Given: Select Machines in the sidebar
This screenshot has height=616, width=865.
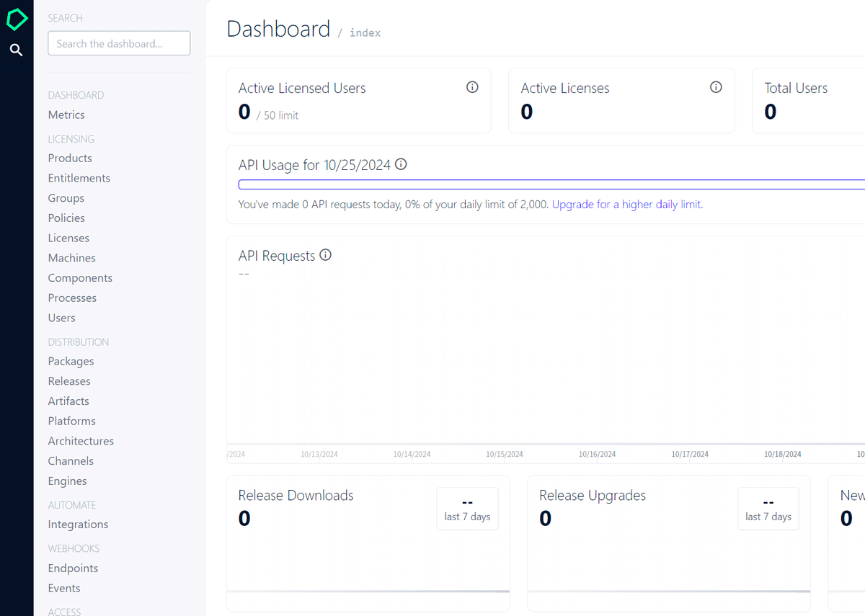Looking at the screenshot, I should [72, 258].
